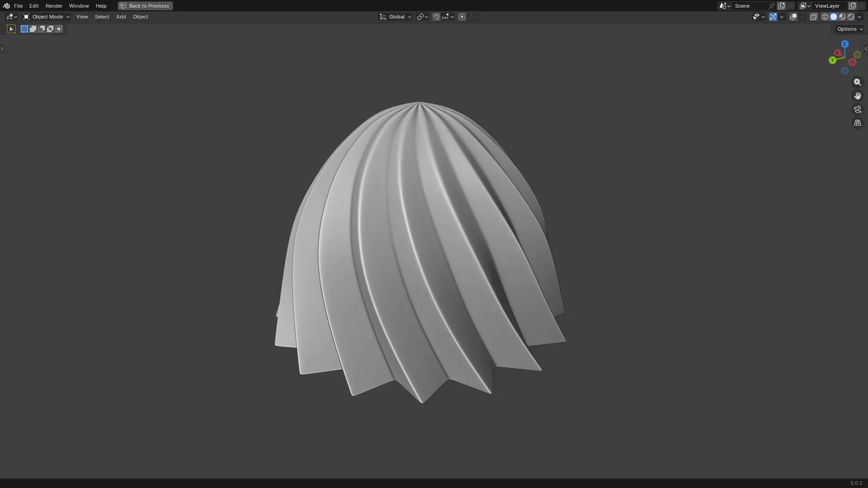Click the pan hand viewport icon
The width and height of the screenshot is (868, 488).
(857, 96)
